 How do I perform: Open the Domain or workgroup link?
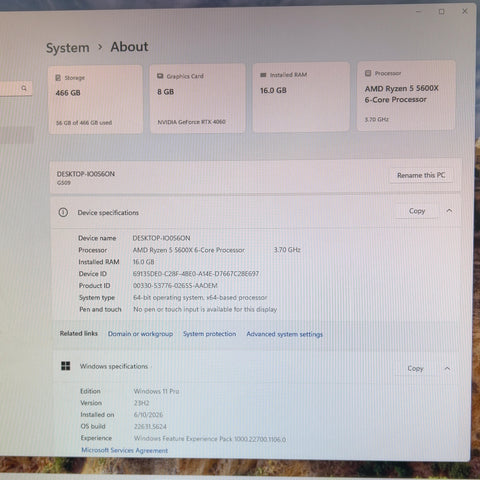[140, 334]
